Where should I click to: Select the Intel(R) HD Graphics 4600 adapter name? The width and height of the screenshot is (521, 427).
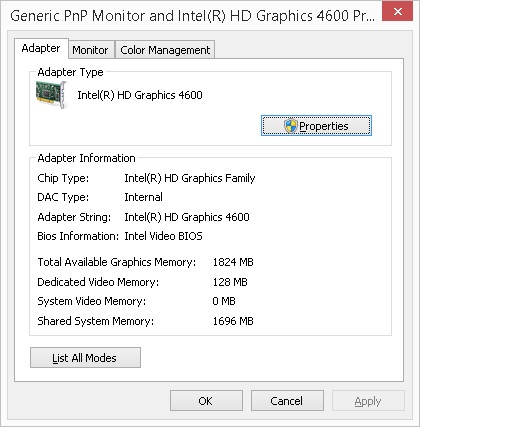pos(140,95)
